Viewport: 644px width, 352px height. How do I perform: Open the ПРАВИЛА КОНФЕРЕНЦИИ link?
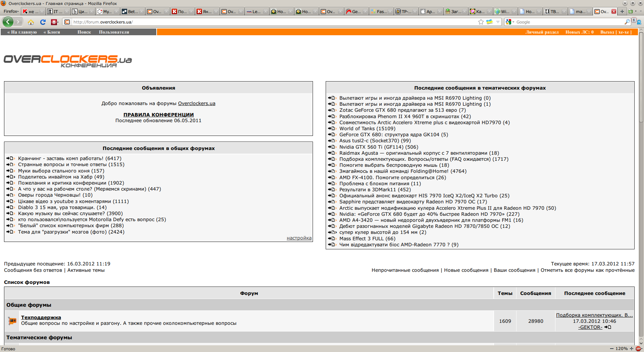tap(158, 115)
